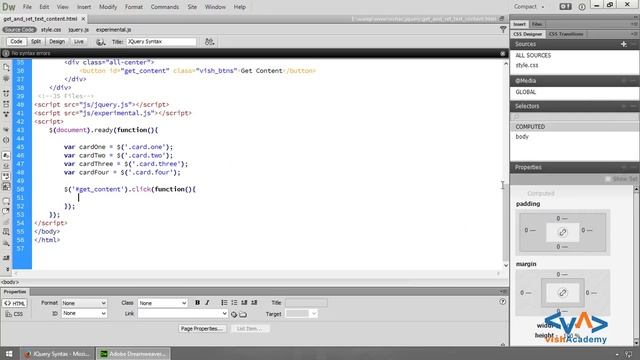640x360 pixels.
Task: Close the get_and_set_text_content.html document tab
Action: pyautogui.click(x=83, y=19)
